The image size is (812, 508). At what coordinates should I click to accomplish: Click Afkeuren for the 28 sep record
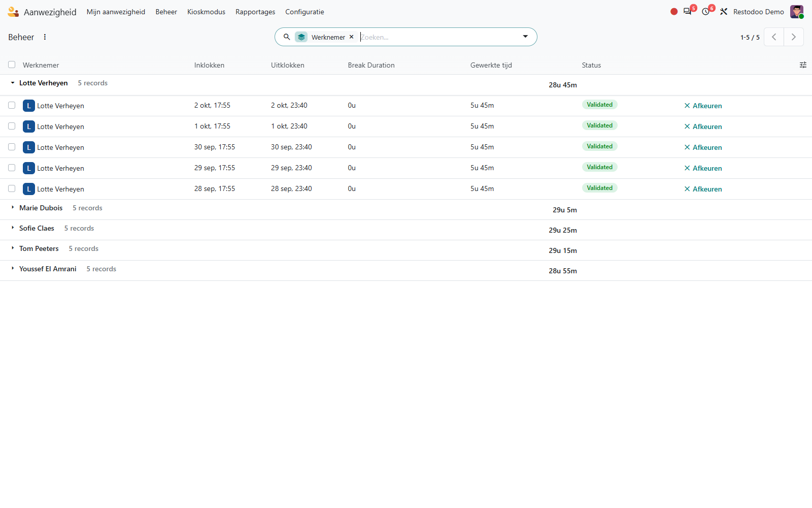[x=703, y=189]
